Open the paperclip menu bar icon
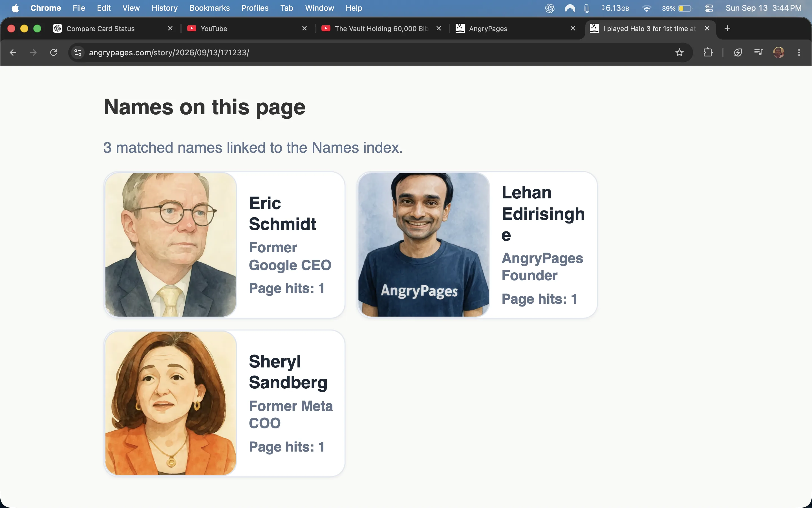The width and height of the screenshot is (812, 508). click(x=586, y=8)
